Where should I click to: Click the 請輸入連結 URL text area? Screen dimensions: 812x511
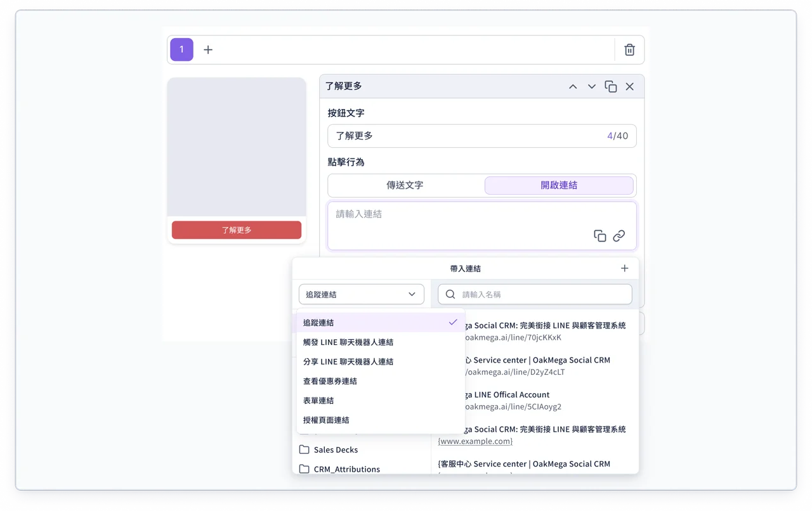pos(482,226)
